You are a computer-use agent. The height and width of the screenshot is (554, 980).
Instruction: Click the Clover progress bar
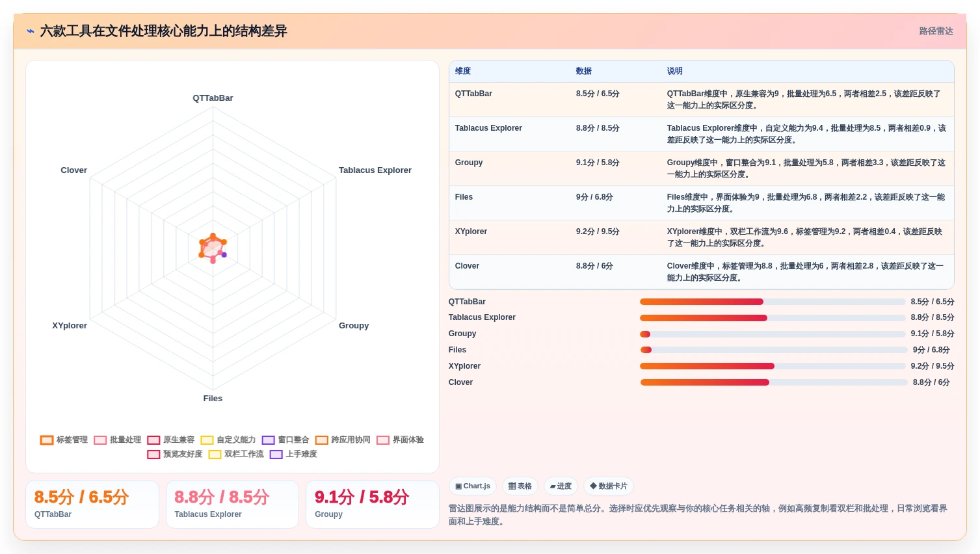tap(774, 382)
